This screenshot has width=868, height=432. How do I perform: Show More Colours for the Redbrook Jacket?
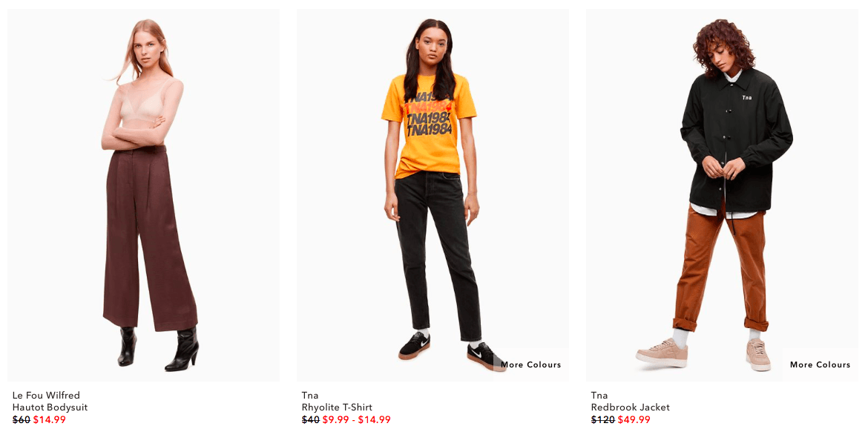820,364
